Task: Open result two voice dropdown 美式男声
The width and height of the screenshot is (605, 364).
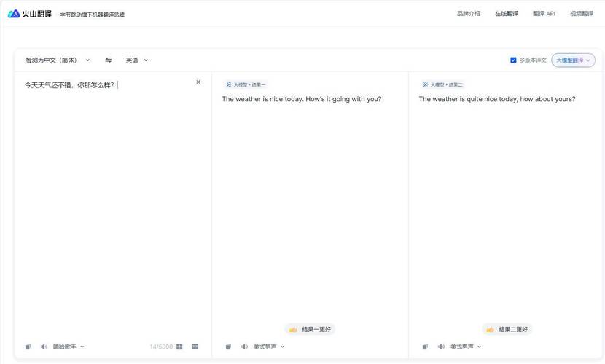Action: click(x=465, y=347)
